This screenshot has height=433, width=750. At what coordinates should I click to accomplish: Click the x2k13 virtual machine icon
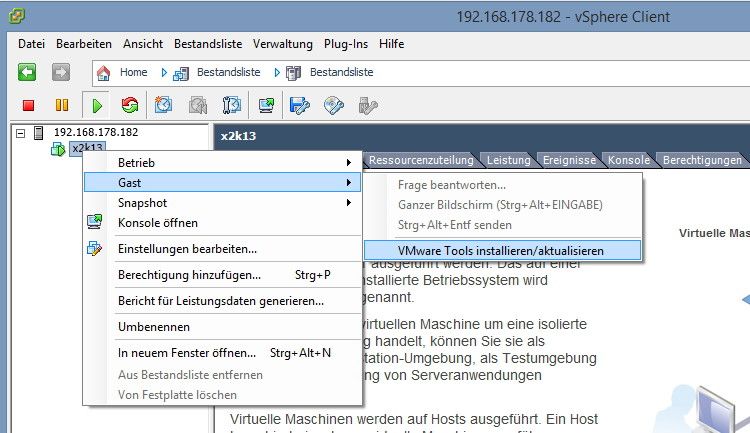pyautogui.click(x=58, y=149)
